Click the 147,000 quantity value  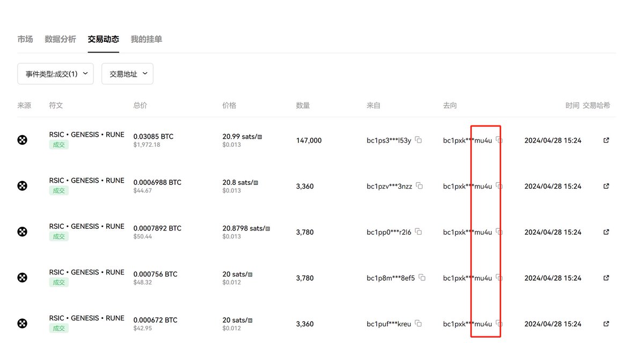pos(309,140)
